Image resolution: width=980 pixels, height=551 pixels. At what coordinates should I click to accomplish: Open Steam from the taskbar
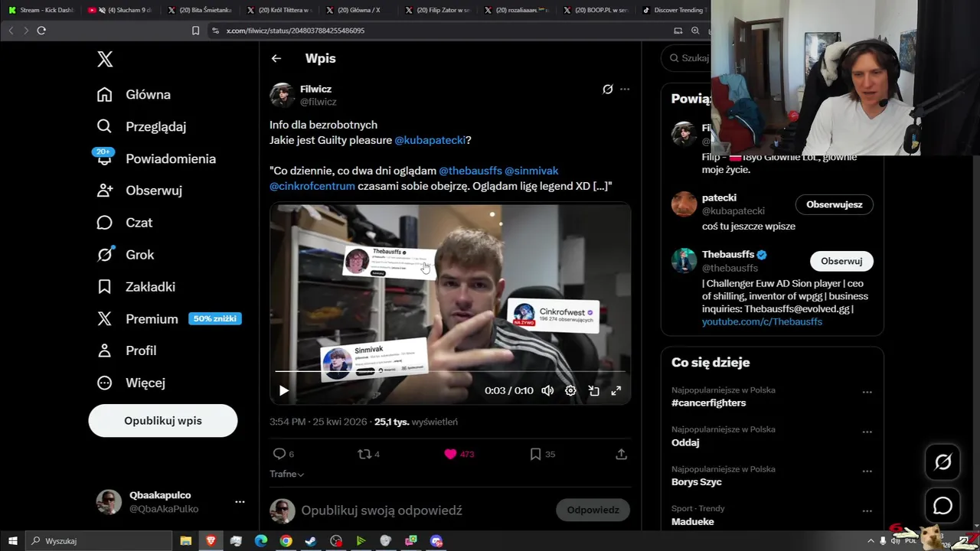tap(310, 541)
